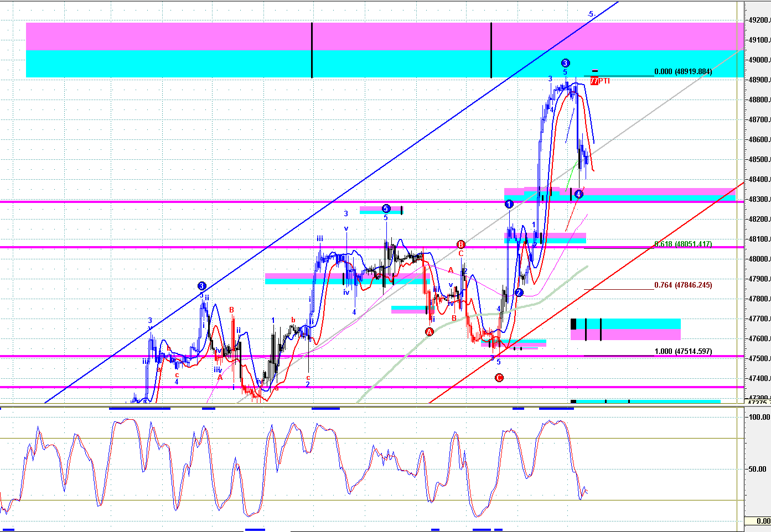Click the 100.00 oscillator scale label
The height and width of the screenshot is (532, 771).
click(x=759, y=418)
